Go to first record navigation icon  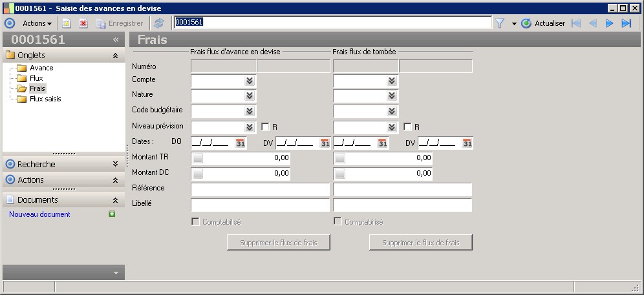click(x=576, y=23)
